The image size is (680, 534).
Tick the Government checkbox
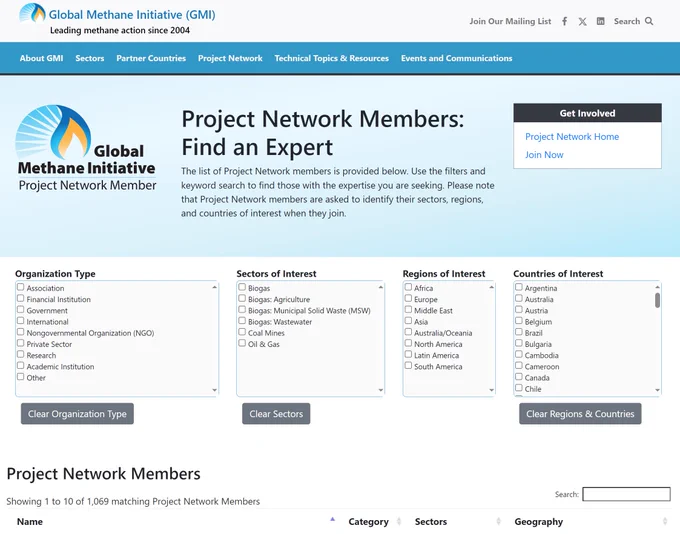[20, 310]
